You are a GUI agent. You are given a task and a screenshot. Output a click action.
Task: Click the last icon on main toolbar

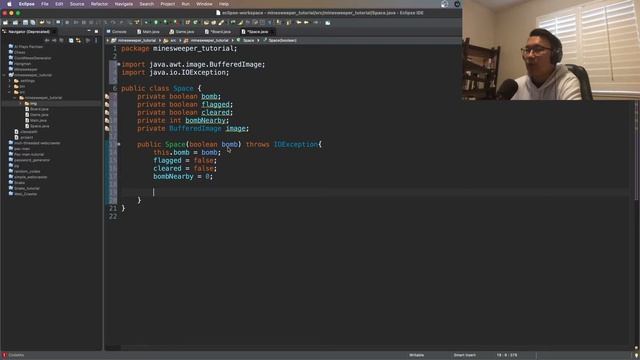328,22
